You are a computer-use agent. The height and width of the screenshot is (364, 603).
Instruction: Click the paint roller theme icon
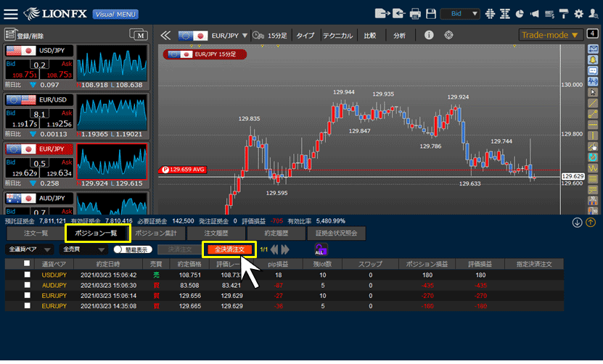pyautogui.click(x=564, y=14)
